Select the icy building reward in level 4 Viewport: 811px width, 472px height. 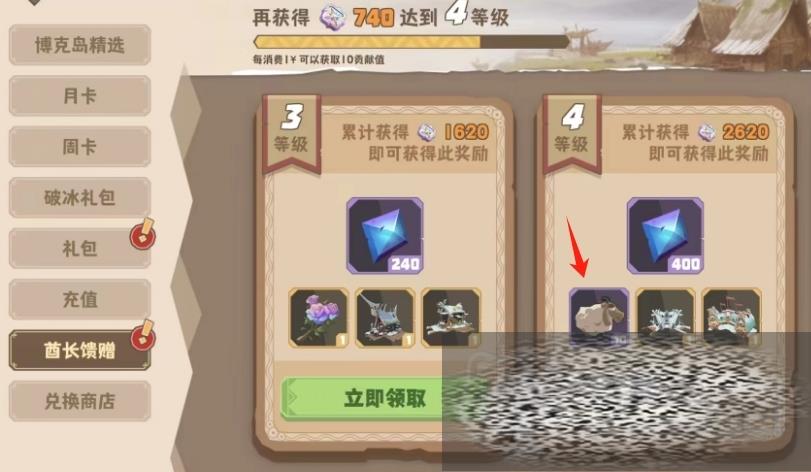[x=665, y=316]
